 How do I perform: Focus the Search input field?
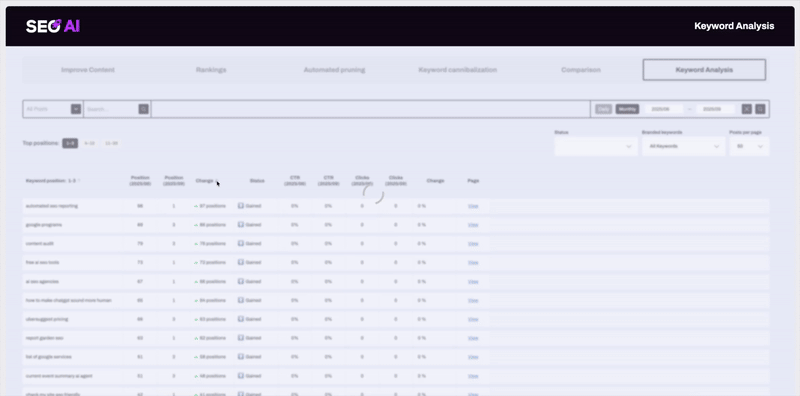[x=111, y=109]
